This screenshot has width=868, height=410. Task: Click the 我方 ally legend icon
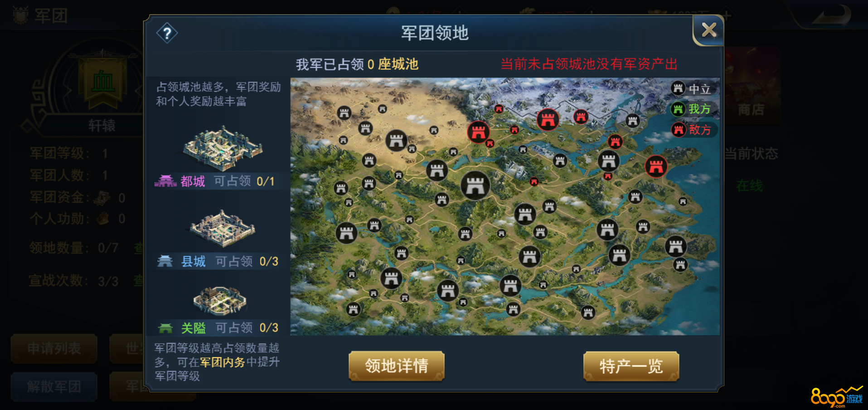coord(678,109)
